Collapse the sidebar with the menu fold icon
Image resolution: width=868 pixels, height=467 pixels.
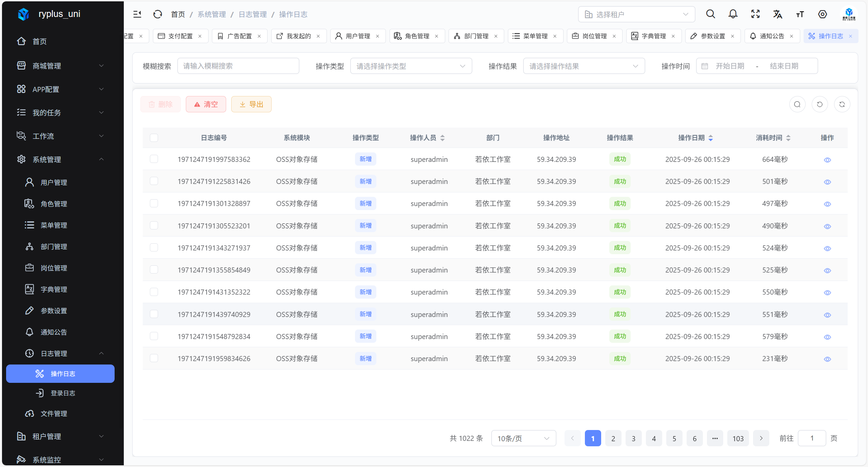coord(137,14)
